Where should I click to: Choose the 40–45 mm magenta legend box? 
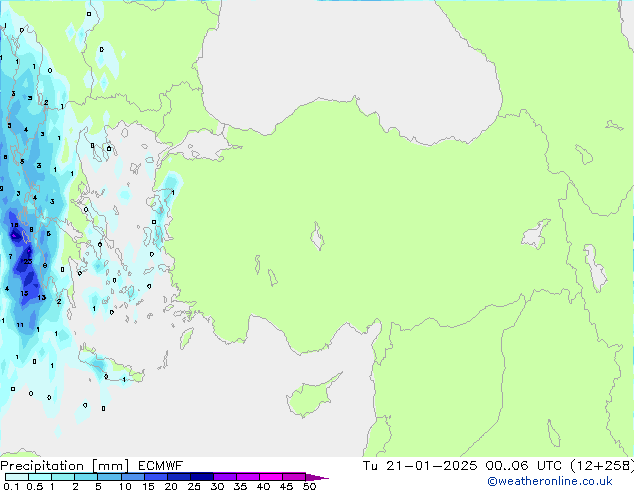click(271, 477)
